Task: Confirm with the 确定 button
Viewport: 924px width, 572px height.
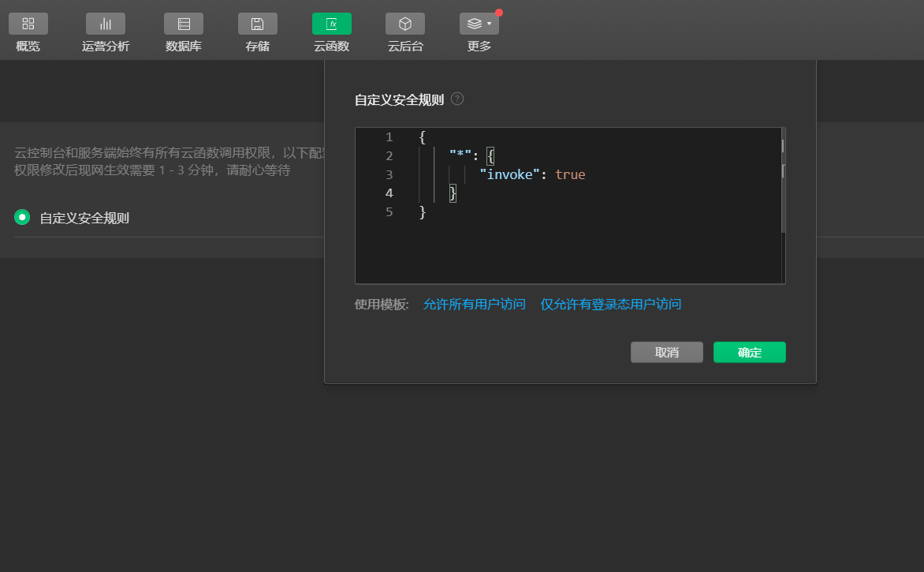Action: click(750, 352)
